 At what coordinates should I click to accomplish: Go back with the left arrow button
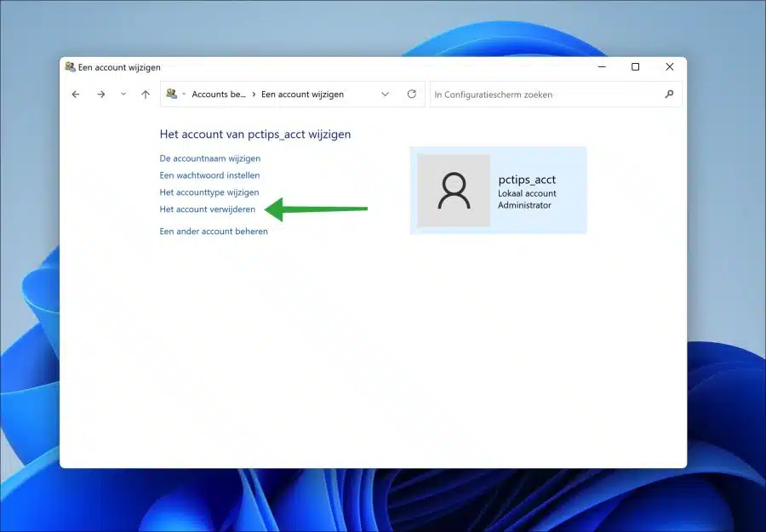(76, 94)
